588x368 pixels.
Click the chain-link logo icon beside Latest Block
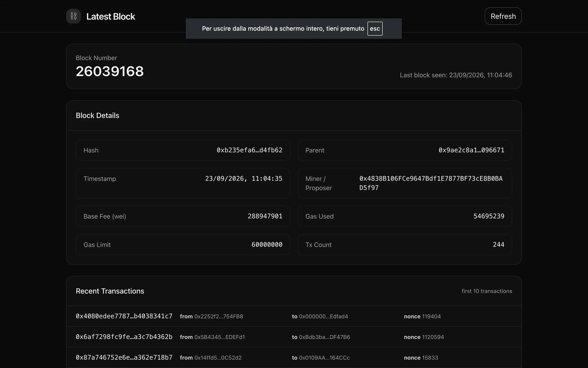(x=73, y=16)
